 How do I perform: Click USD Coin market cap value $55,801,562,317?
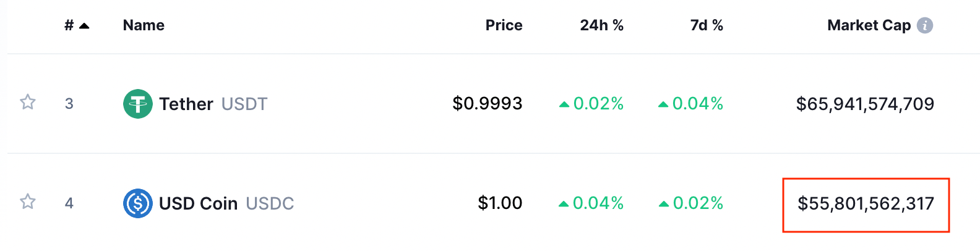[x=866, y=204]
